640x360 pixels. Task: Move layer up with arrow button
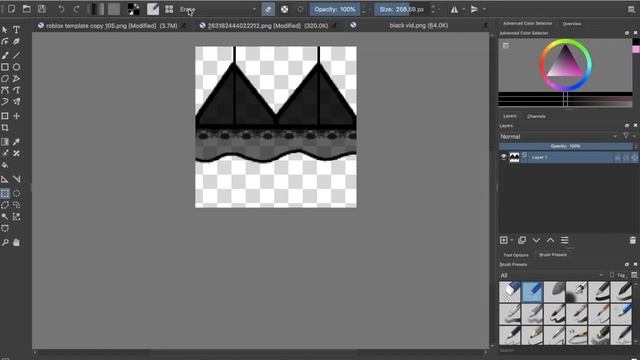click(x=551, y=240)
